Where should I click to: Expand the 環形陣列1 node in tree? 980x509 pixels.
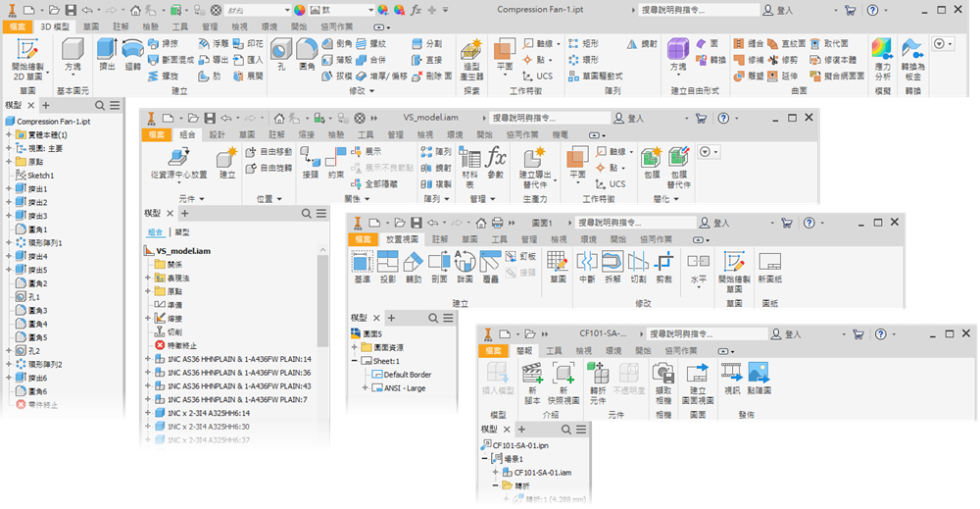pos(9,242)
